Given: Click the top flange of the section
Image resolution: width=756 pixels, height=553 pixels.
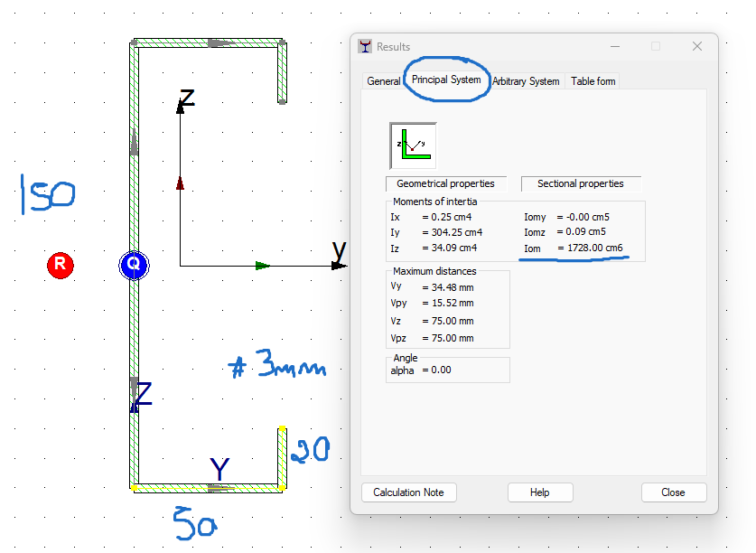Looking at the screenshot, I should (x=208, y=43).
